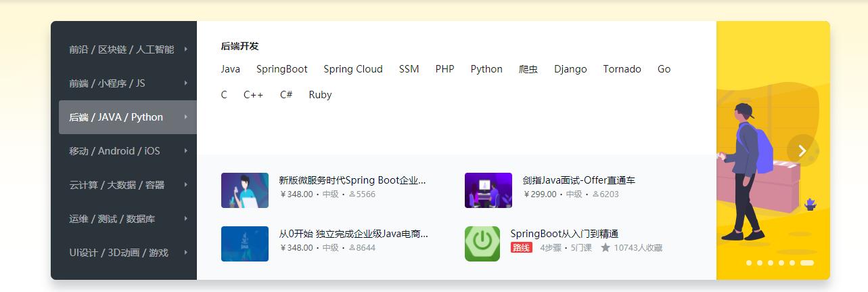The width and height of the screenshot is (868, 292).
Task: Click the PHP topic link
Action: coord(445,69)
